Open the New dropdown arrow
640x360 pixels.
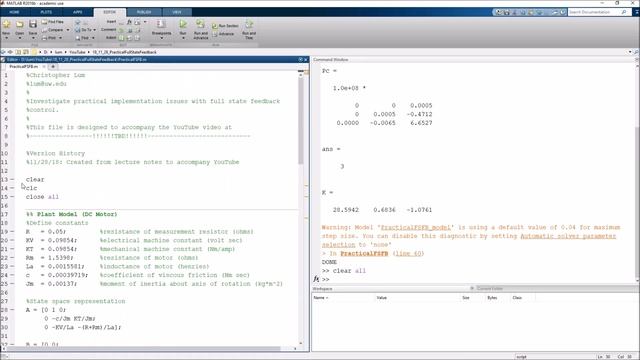click(x=6, y=38)
